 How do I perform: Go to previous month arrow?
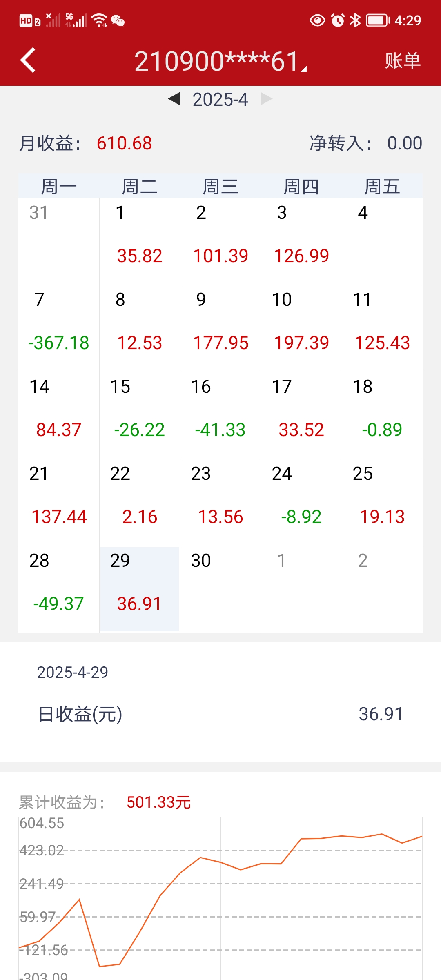[x=174, y=99]
